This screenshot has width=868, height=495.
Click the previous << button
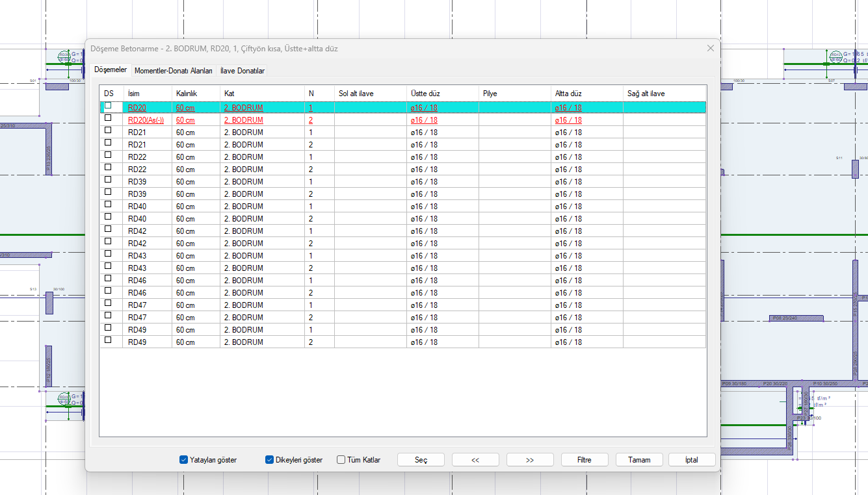[475, 460]
